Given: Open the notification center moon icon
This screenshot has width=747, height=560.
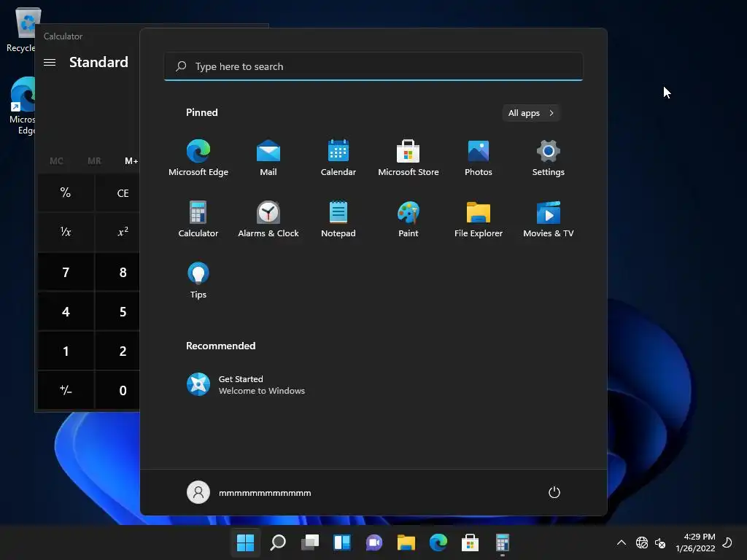Looking at the screenshot, I should click(727, 542).
